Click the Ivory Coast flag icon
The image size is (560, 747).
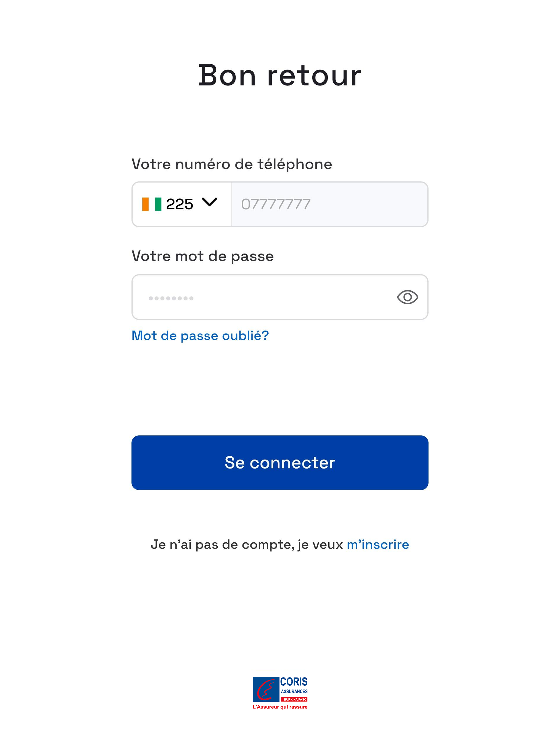click(152, 204)
